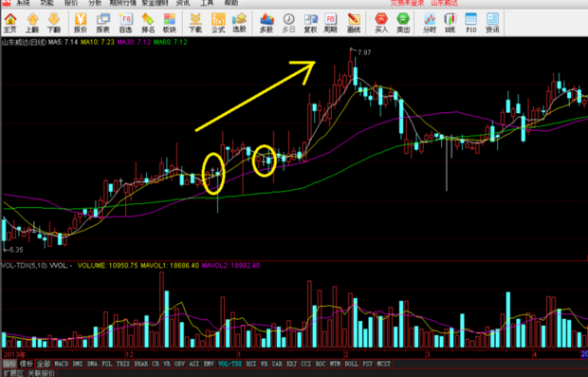The image size is (588, 377).
Task: Switch to the K线 candlestick chart icon
Action: click(450, 23)
